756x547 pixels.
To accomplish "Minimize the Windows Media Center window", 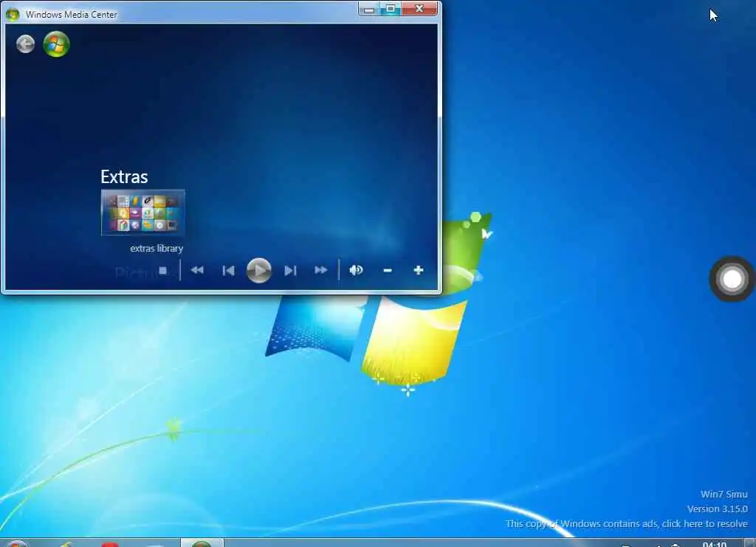I will click(x=369, y=9).
